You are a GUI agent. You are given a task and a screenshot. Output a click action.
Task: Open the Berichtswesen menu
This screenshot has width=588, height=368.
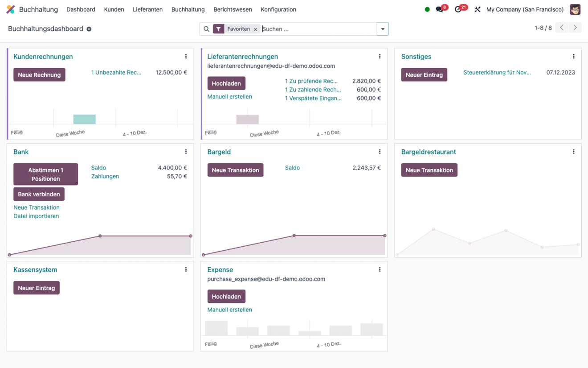pos(233,9)
